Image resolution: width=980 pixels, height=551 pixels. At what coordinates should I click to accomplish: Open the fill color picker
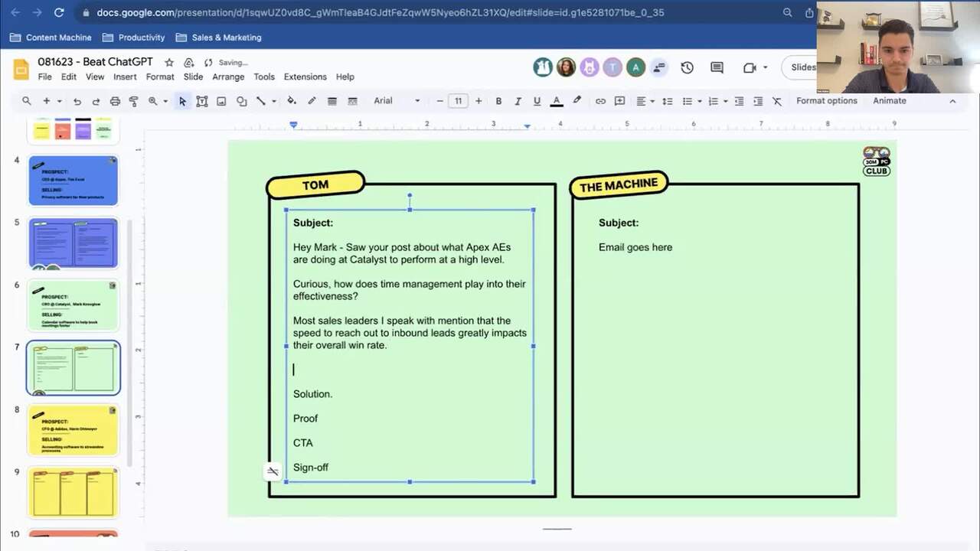pos(292,101)
